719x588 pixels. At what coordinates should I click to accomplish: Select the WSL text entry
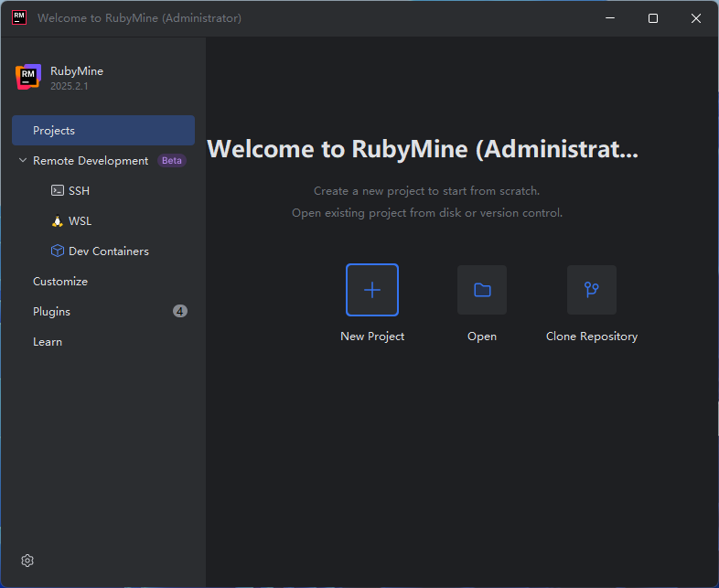80,221
